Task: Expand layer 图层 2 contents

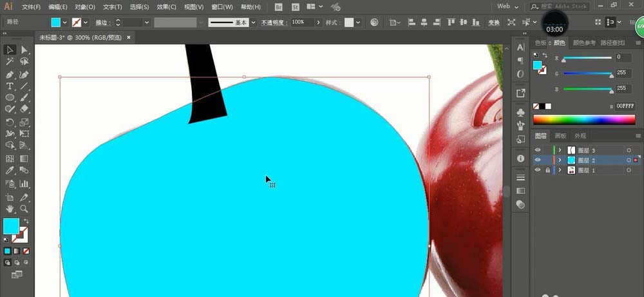Action: tap(560, 160)
